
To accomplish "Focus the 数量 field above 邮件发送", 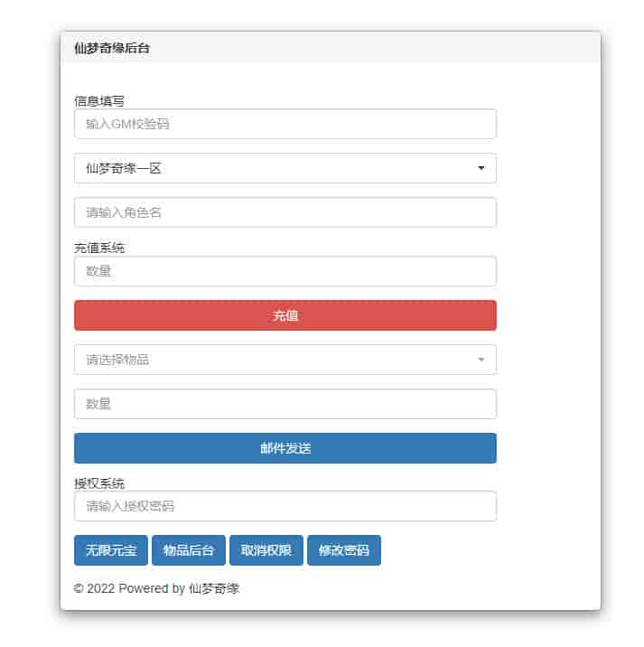I will [x=285, y=404].
